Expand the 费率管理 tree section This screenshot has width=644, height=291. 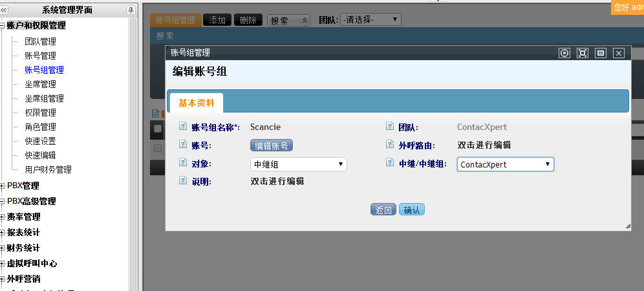point(3,217)
